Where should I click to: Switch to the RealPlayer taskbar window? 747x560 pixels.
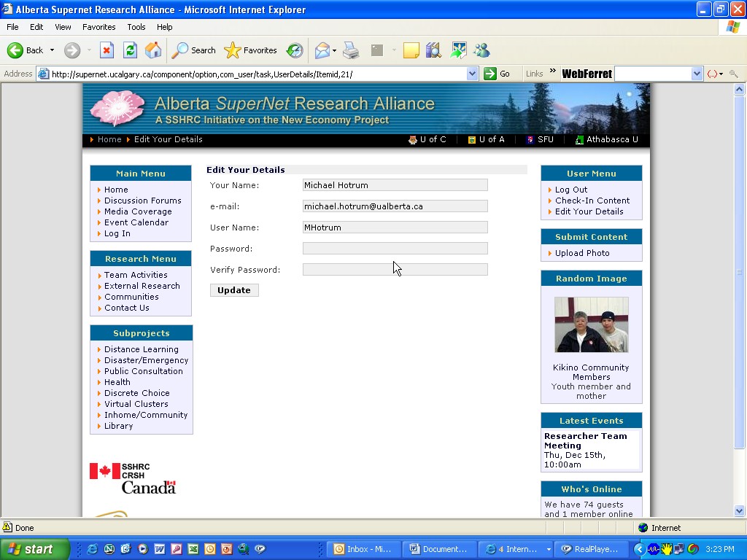coord(591,549)
